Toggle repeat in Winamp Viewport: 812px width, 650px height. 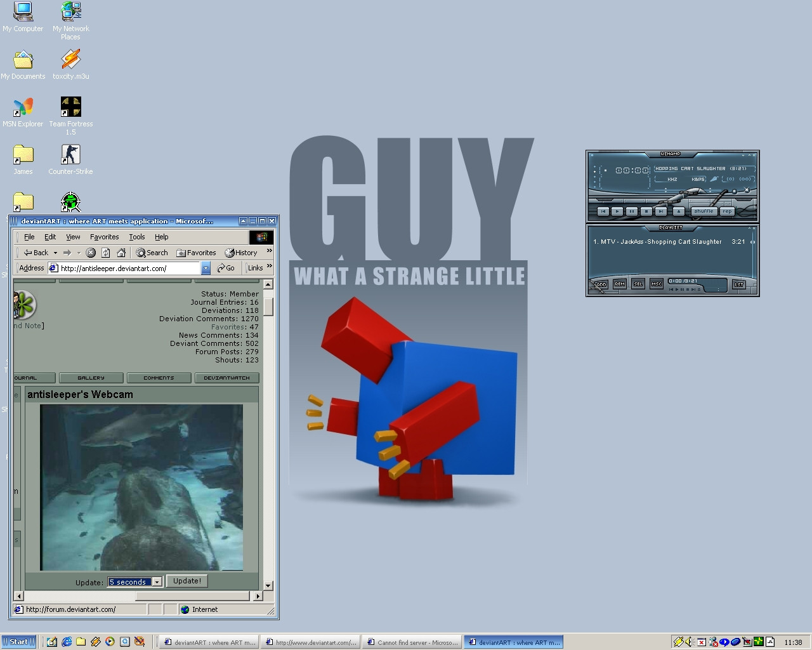pos(727,211)
